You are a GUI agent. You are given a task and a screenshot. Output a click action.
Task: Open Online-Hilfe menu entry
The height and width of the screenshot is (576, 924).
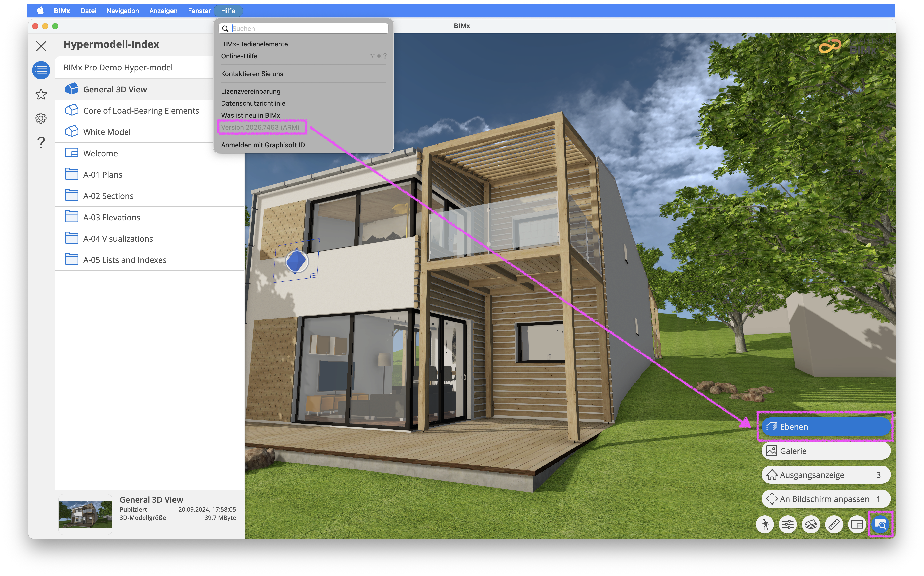coord(303,56)
